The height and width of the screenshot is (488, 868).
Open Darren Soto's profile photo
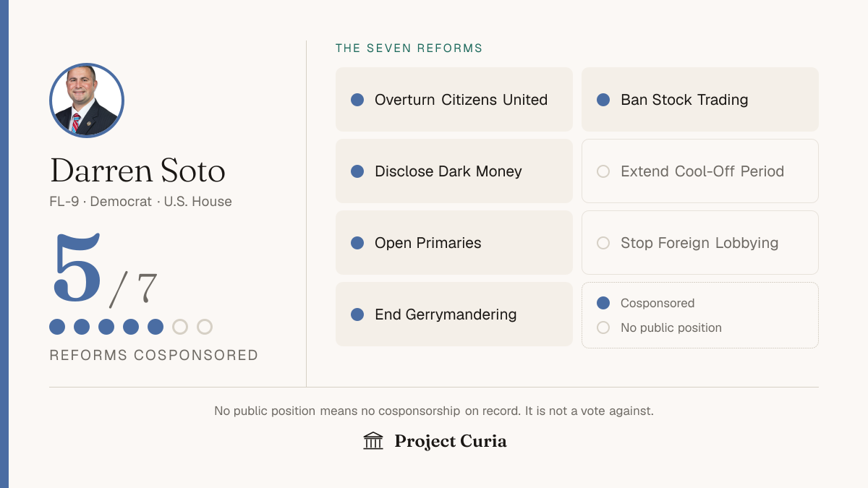[87, 100]
